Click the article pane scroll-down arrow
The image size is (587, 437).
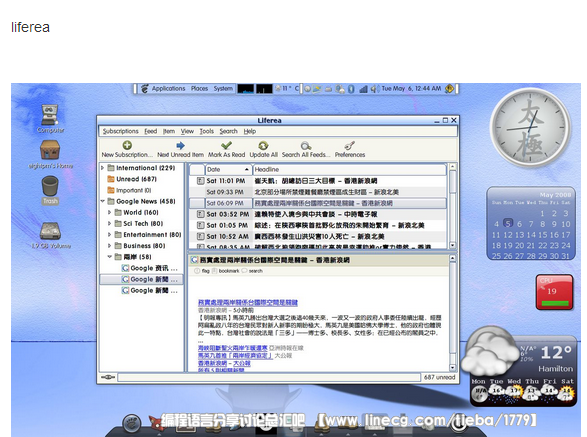pyautogui.click(x=453, y=368)
